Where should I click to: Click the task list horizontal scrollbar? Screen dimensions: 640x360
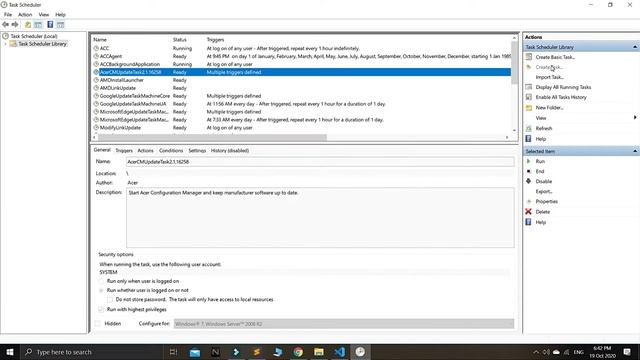tap(212, 138)
